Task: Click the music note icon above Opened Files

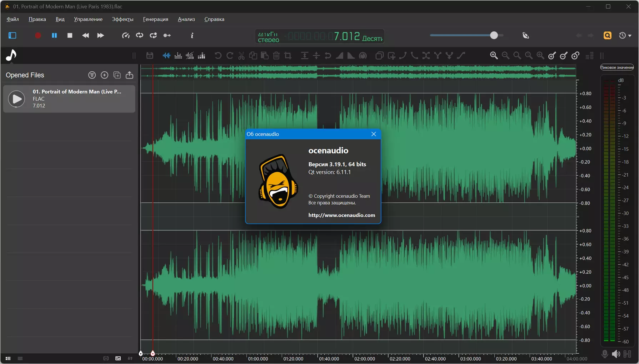Action: 11,55
